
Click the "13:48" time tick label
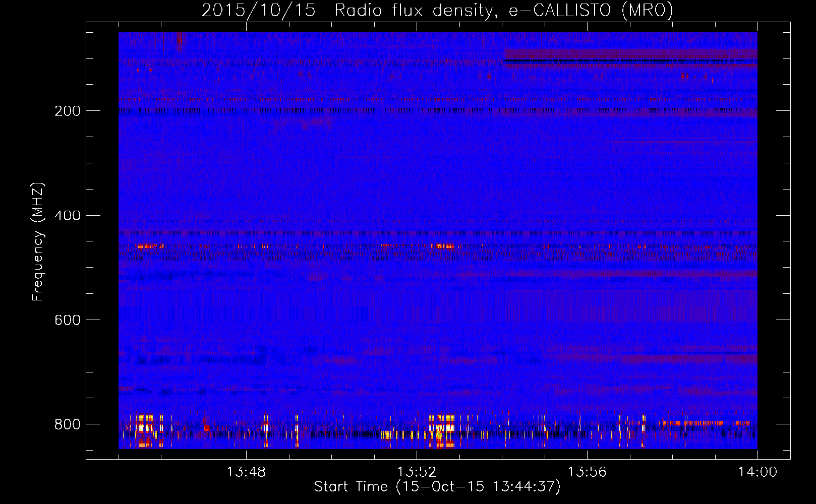(246, 472)
